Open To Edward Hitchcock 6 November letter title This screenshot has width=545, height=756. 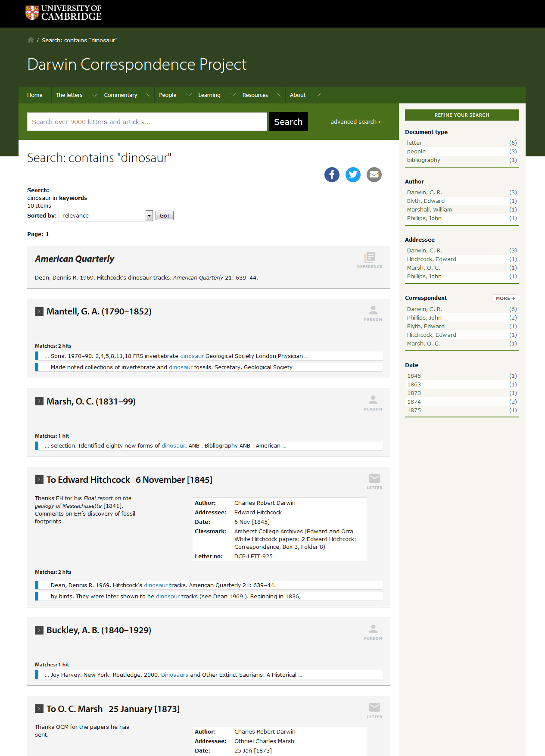[x=129, y=479]
